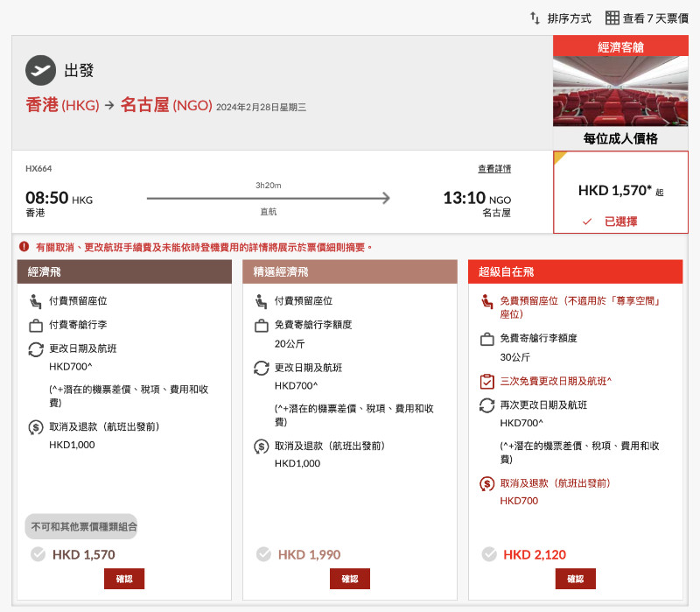This screenshot has height=612, width=700.
Task: Click the economy cabin interior photo
Action: (620, 91)
